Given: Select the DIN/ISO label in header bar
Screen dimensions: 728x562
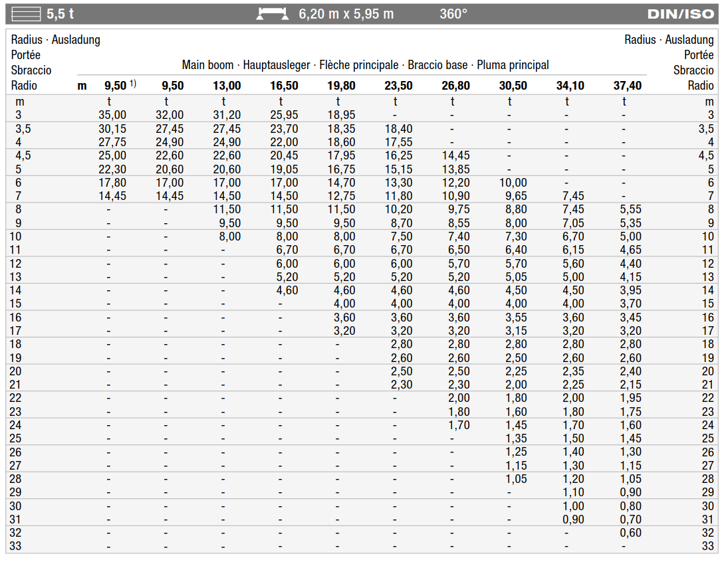Looking at the screenshot, I should (x=681, y=14).
